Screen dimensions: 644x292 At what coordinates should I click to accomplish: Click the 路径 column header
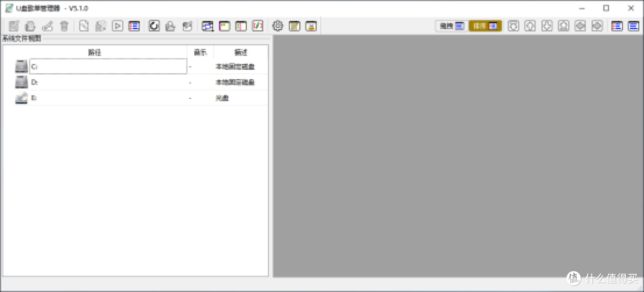[95, 52]
